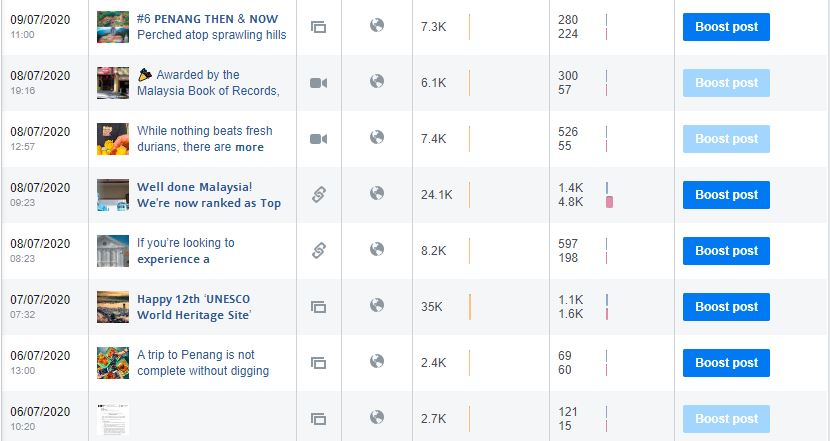Boost the Well done Malaysia post
The image size is (830, 441).
pyautogui.click(x=726, y=195)
